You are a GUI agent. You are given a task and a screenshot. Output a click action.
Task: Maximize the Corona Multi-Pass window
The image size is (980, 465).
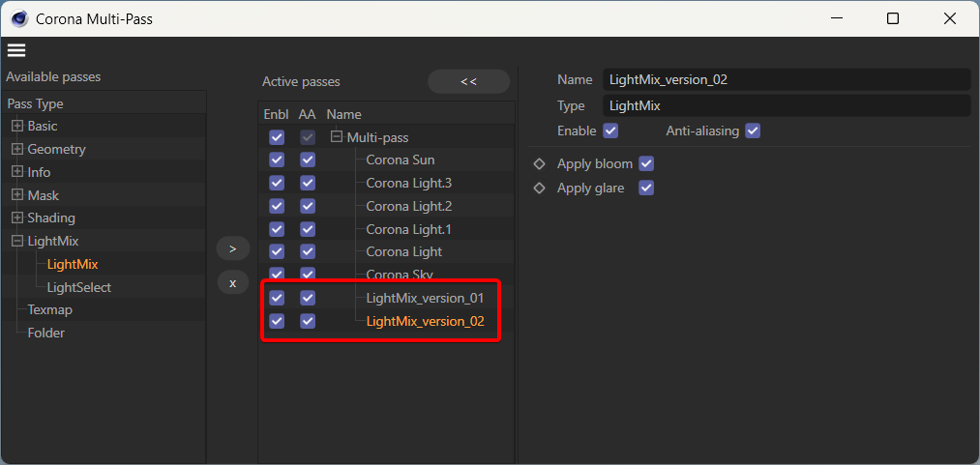(x=893, y=18)
